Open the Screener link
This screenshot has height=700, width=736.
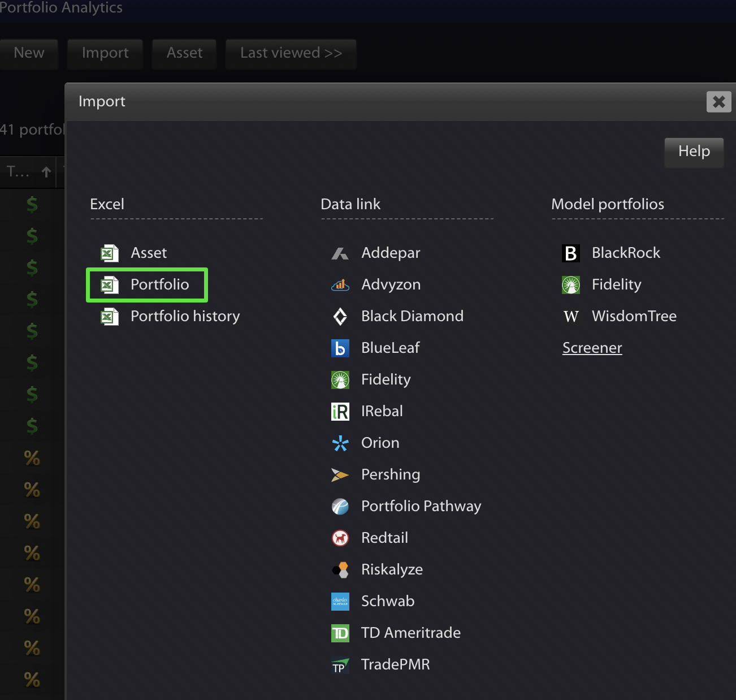592,348
